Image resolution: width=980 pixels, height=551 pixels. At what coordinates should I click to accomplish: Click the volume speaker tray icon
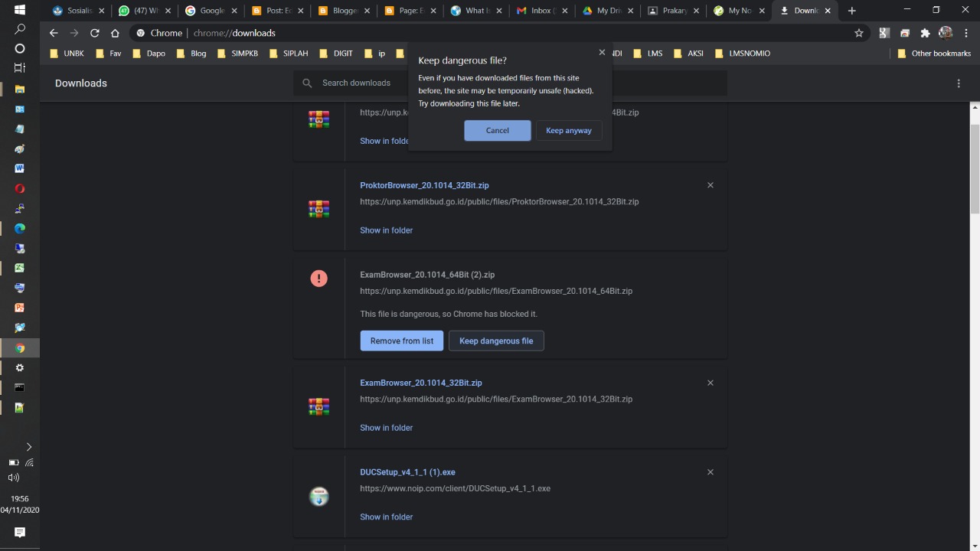tap(13, 478)
